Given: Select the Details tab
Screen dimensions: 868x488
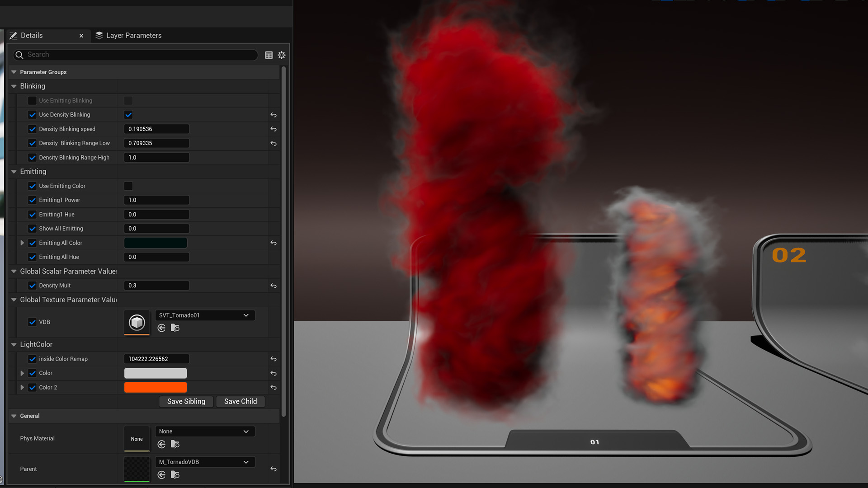Looking at the screenshot, I should pyautogui.click(x=32, y=35).
